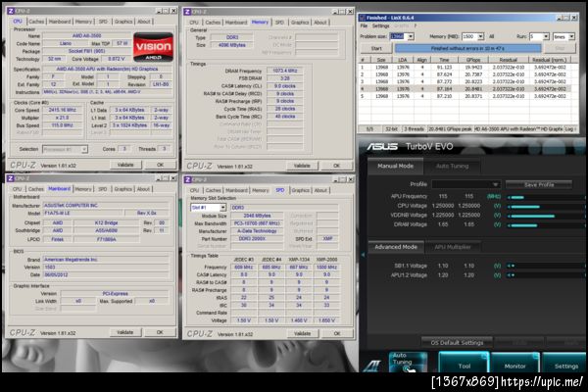588x392 pixels.
Task: Click Start button in LinX
Action: pyautogui.click(x=376, y=48)
